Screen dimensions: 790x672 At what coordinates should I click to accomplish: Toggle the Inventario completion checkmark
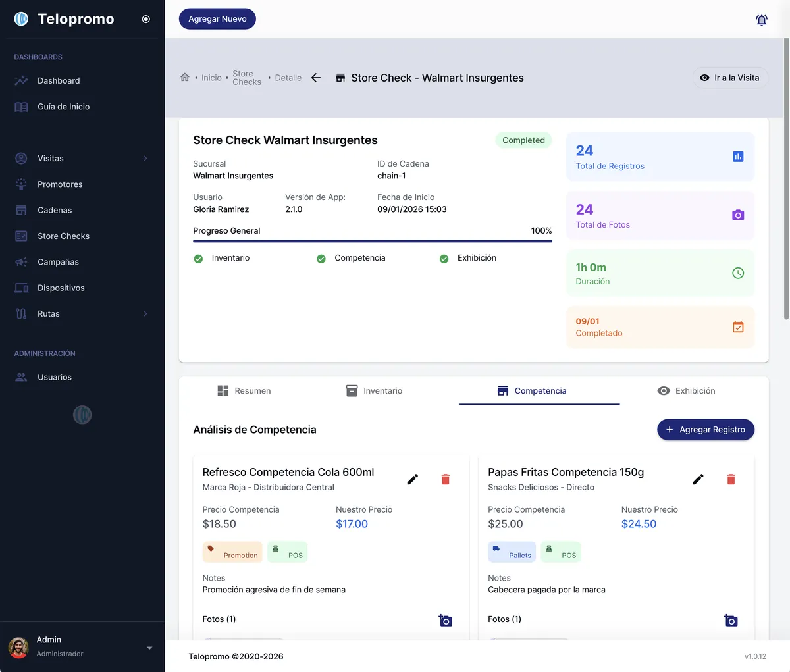[198, 259]
